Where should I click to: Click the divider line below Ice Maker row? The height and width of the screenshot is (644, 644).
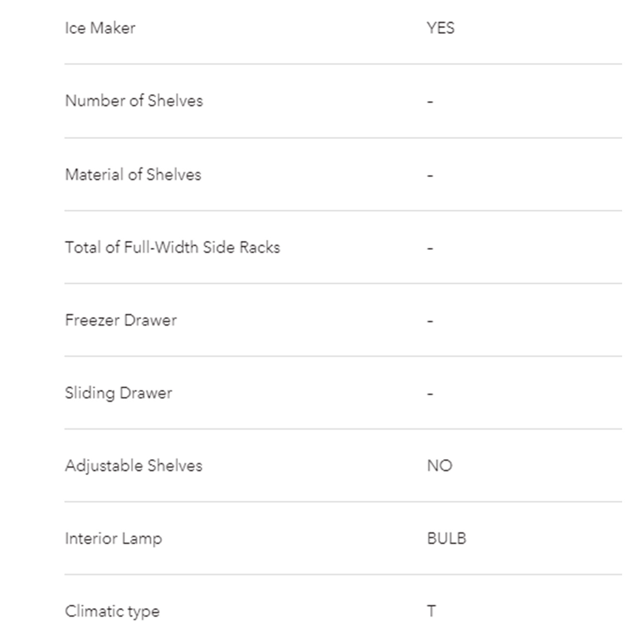(x=343, y=64)
